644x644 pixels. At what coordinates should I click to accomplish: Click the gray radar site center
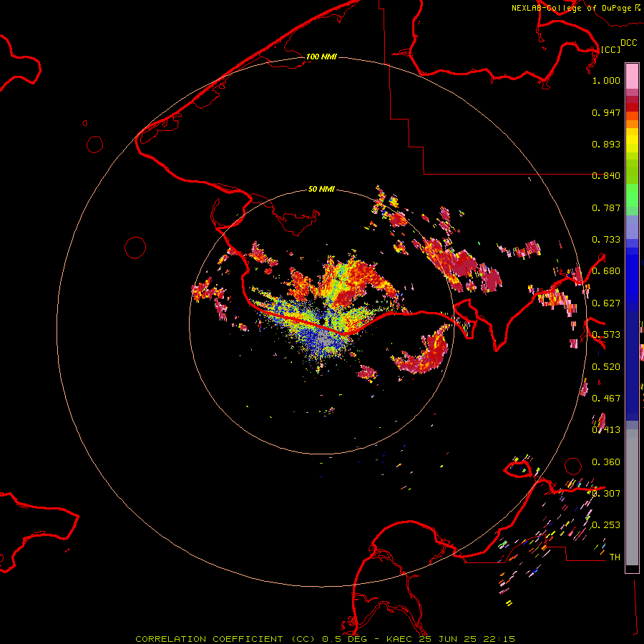tap(326, 339)
